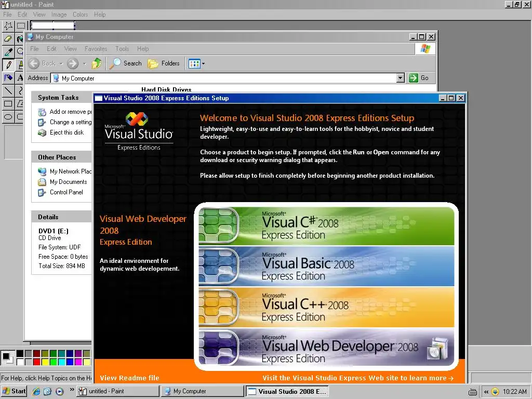Select the Free-Form Select tool in Paint
Image resolution: width=532 pixels, height=399 pixels.
(8, 26)
